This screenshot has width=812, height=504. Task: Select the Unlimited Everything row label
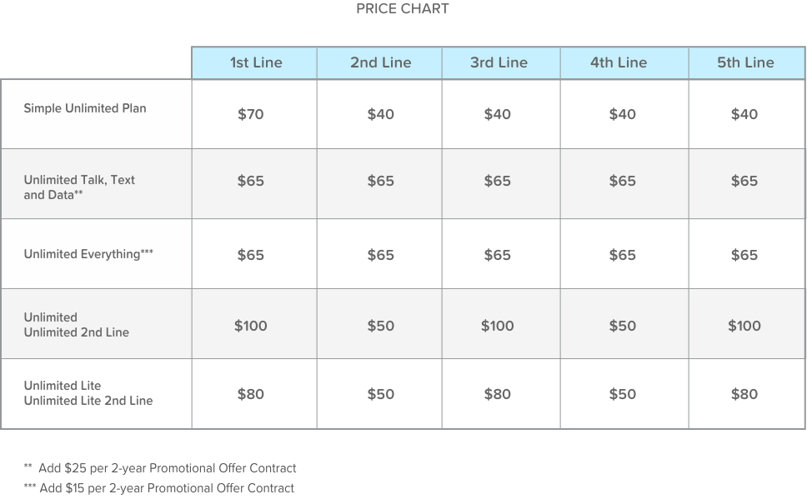(88, 255)
